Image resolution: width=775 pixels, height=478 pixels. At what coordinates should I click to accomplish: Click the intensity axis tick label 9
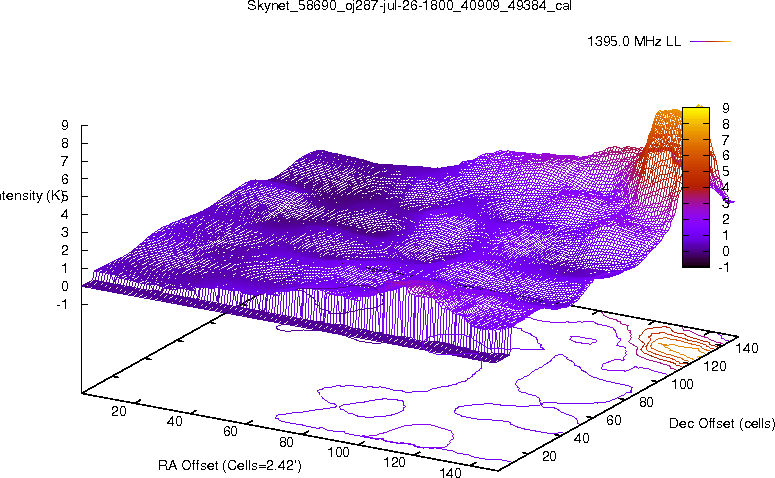click(x=65, y=126)
